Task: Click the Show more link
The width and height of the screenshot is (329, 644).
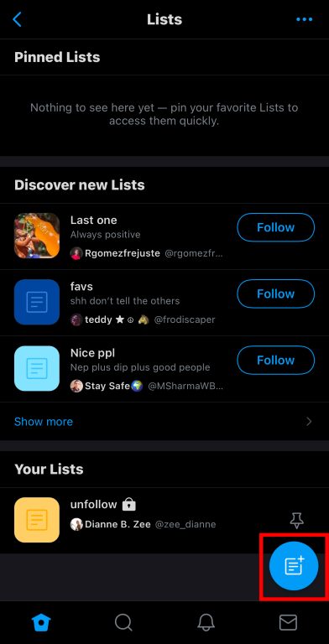Action: click(44, 422)
